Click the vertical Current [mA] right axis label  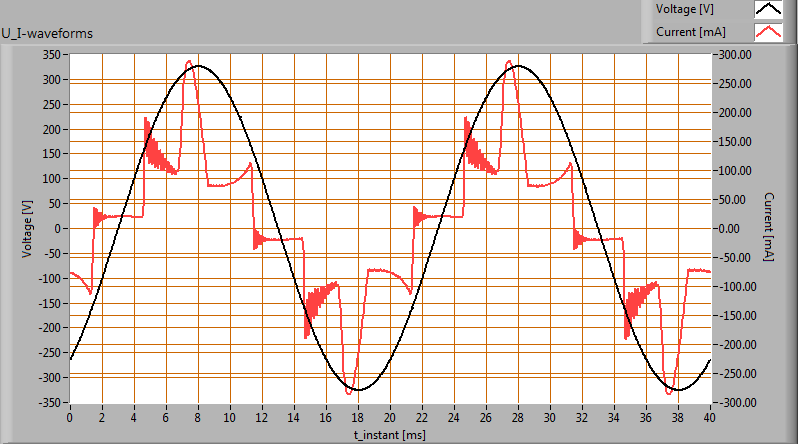pos(769,228)
